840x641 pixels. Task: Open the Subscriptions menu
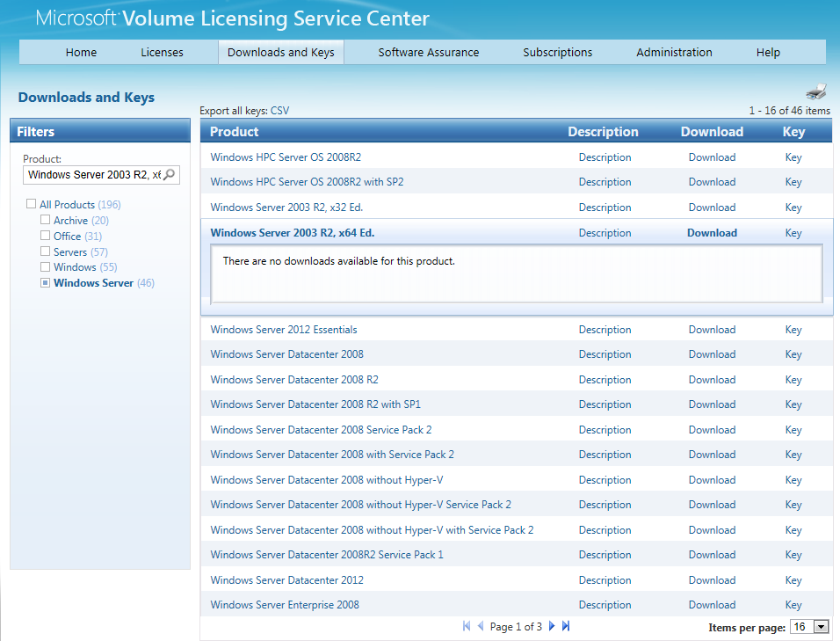558,53
